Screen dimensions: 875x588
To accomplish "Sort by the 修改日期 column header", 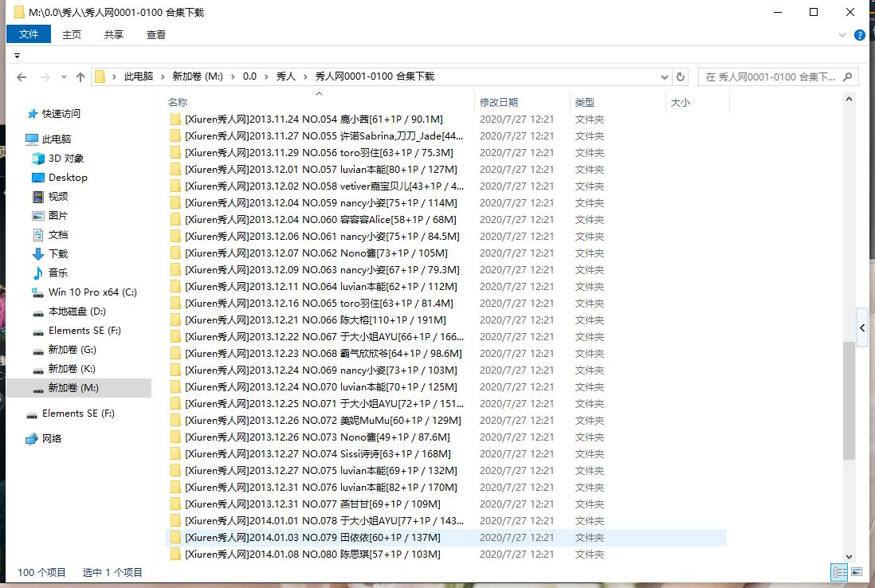I will [499, 103].
